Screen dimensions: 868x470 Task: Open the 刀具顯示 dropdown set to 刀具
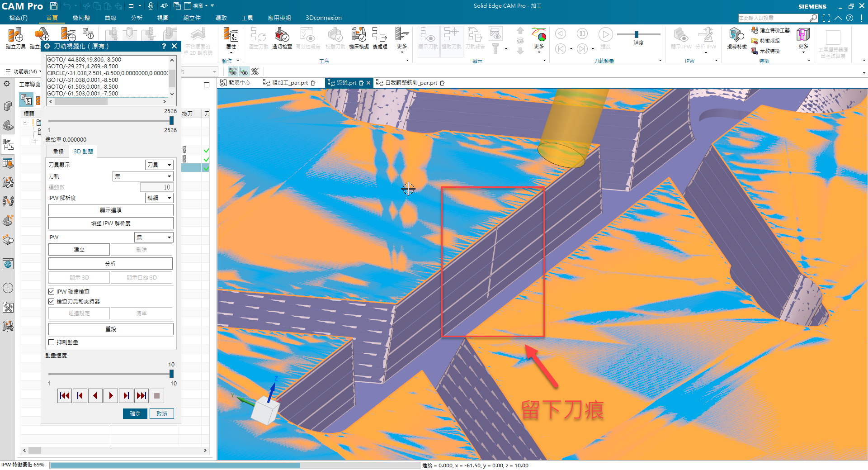tap(159, 165)
